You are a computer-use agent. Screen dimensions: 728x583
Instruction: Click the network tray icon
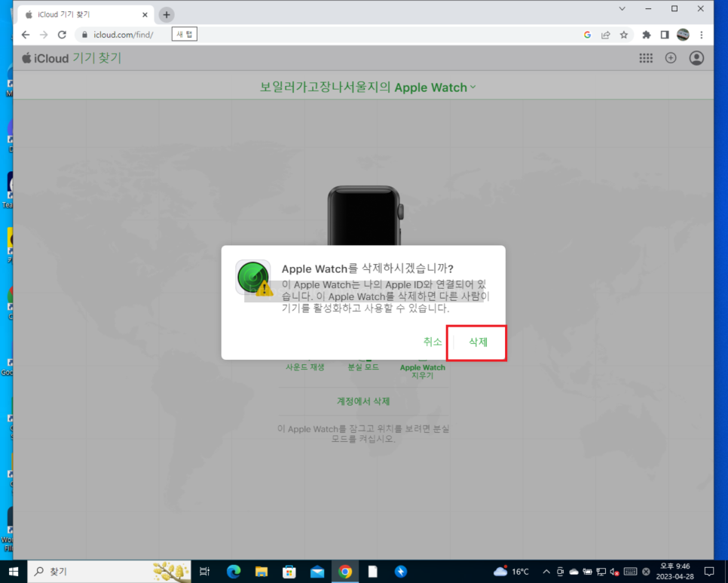(x=601, y=572)
